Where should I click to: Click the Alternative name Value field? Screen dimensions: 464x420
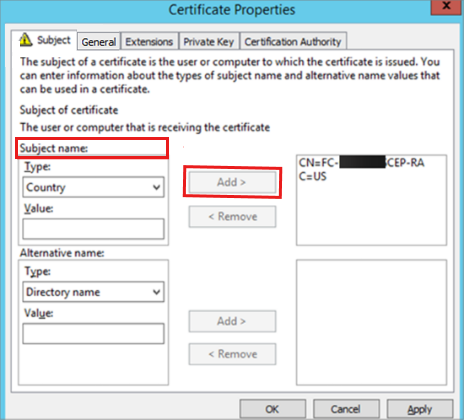(93, 333)
